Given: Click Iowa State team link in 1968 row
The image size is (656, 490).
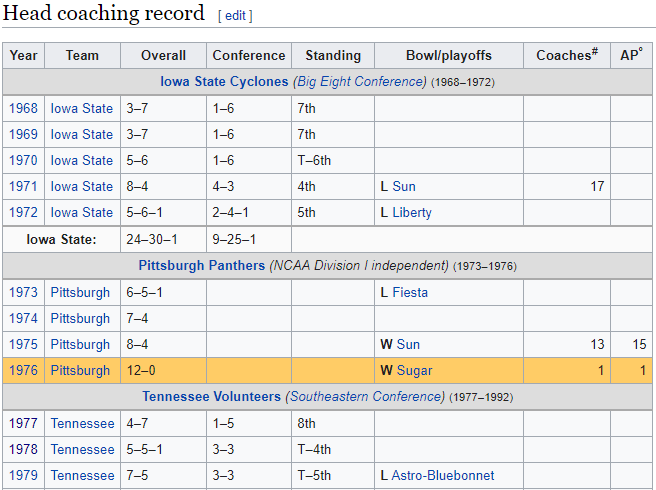Looking at the screenshot, I should click(x=82, y=108).
